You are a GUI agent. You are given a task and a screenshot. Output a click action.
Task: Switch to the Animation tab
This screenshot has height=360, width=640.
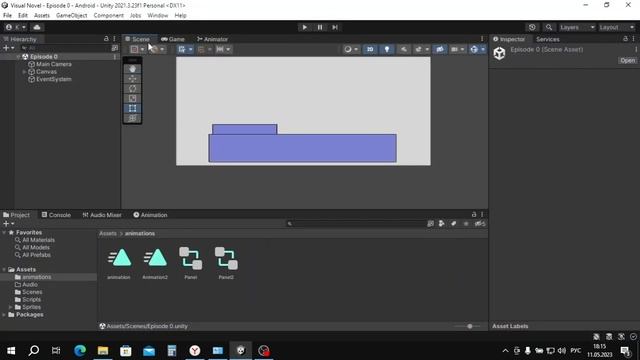click(x=150, y=215)
